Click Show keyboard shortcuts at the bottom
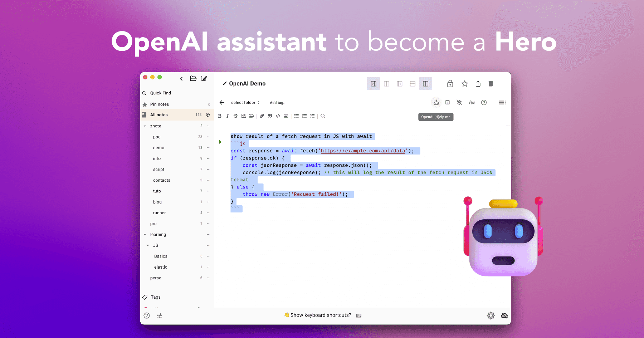This screenshot has width=644, height=338. [320, 315]
